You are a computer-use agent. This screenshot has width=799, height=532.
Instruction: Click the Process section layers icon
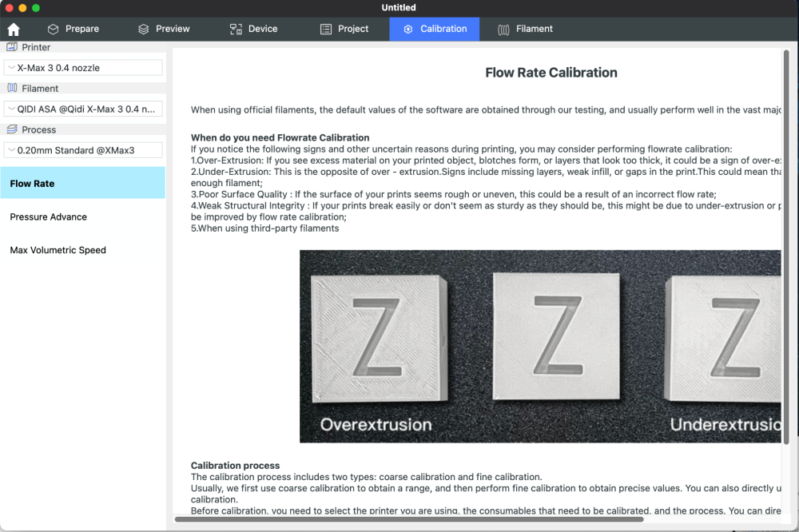tap(12, 129)
